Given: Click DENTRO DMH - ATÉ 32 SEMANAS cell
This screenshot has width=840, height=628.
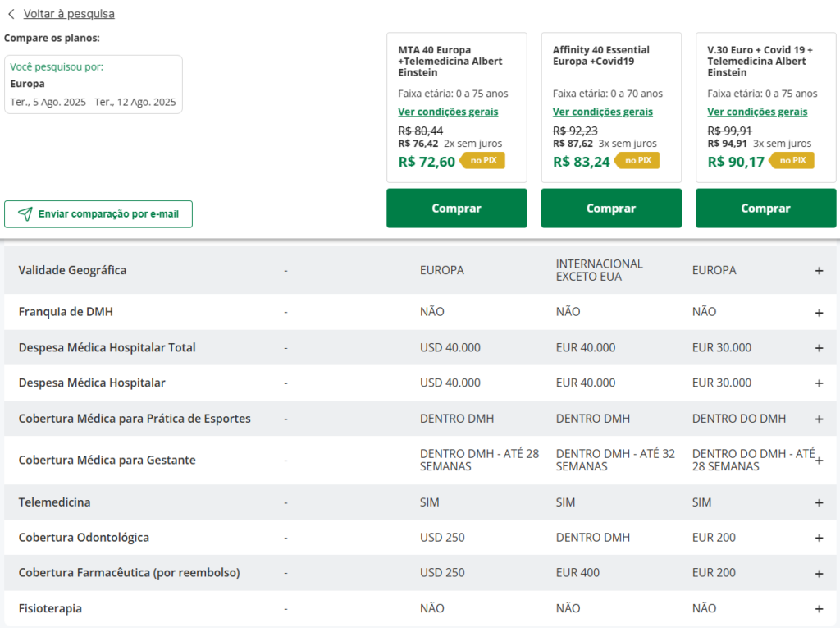Looking at the screenshot, I should tap(615, 461).
